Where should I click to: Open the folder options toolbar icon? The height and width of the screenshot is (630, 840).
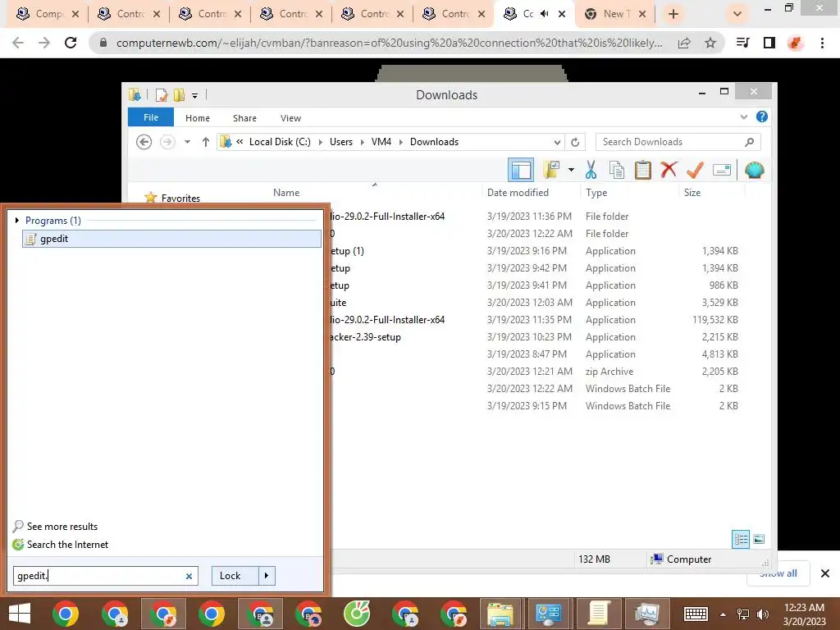551,170
